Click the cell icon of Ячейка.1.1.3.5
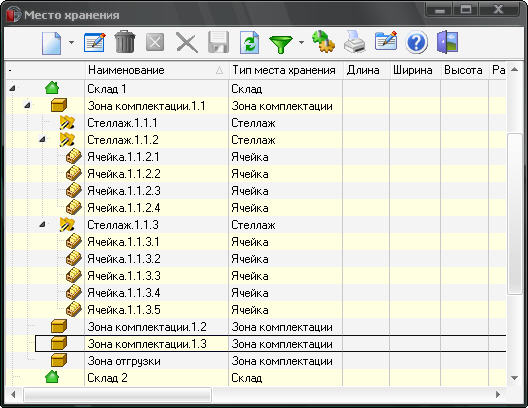 point(73,309)
